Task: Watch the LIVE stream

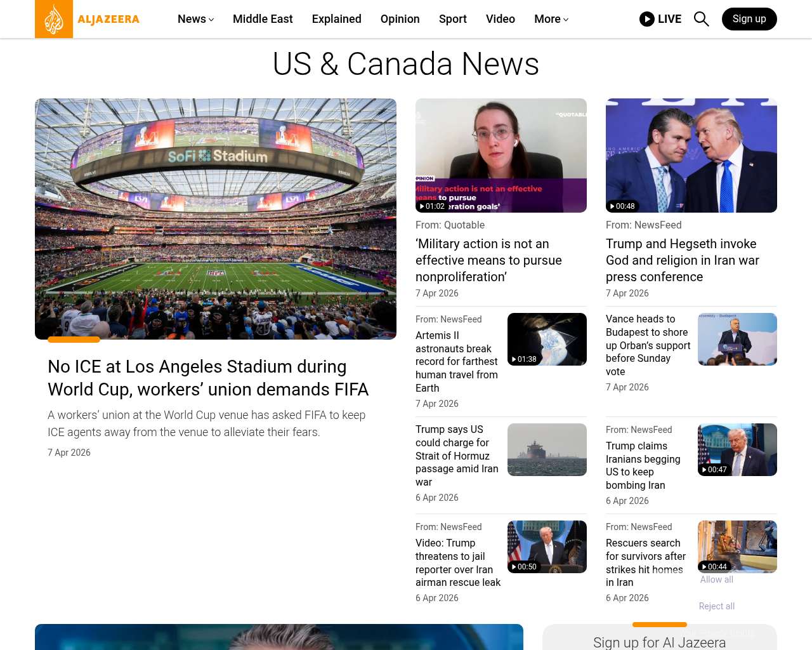Action: pos(660,19)
